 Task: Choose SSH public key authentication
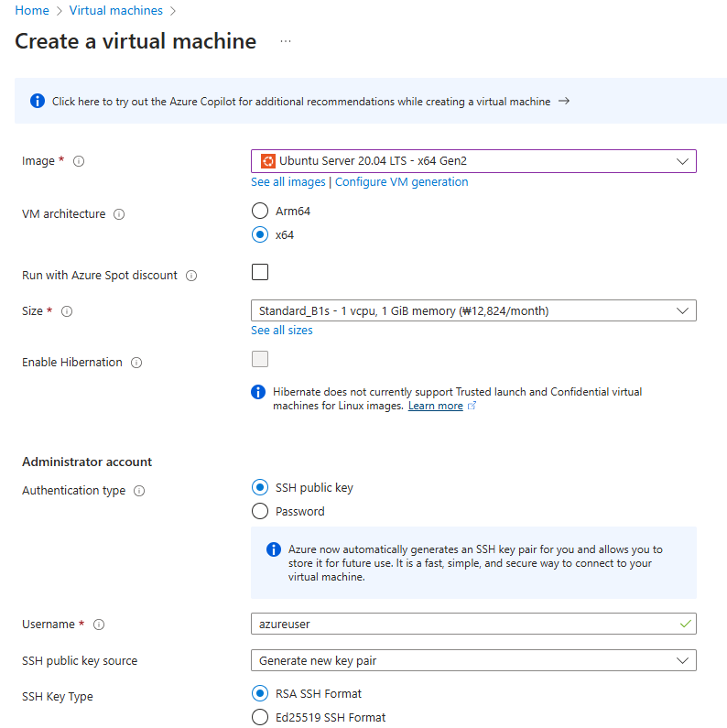click(260, 487)
